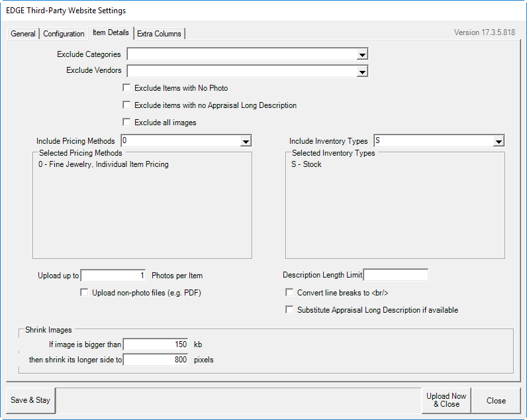Enable Upload non-photo files option
The width and height of the screenshot is (527, 420).
85,293
